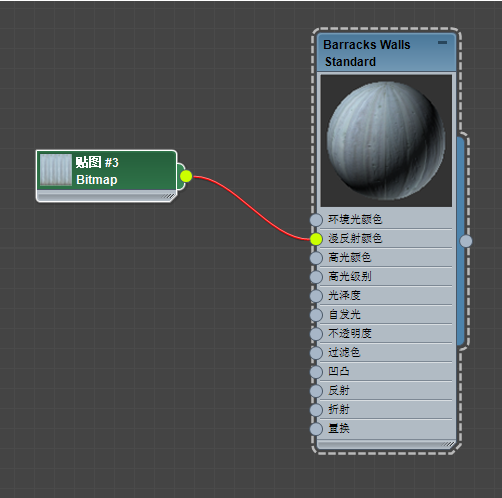The image size is (502, 498).
Task: Click the 光泽度 input socket
Action: tap(316, 296)
